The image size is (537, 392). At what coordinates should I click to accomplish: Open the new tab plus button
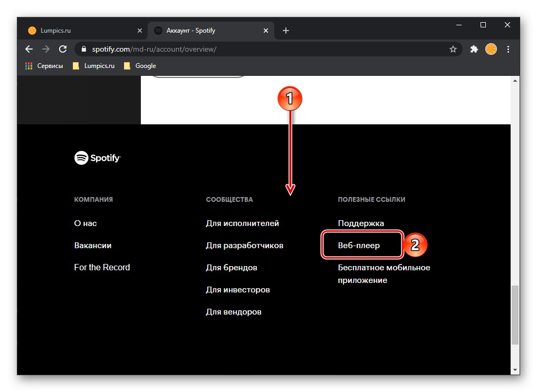coord(285,31)
